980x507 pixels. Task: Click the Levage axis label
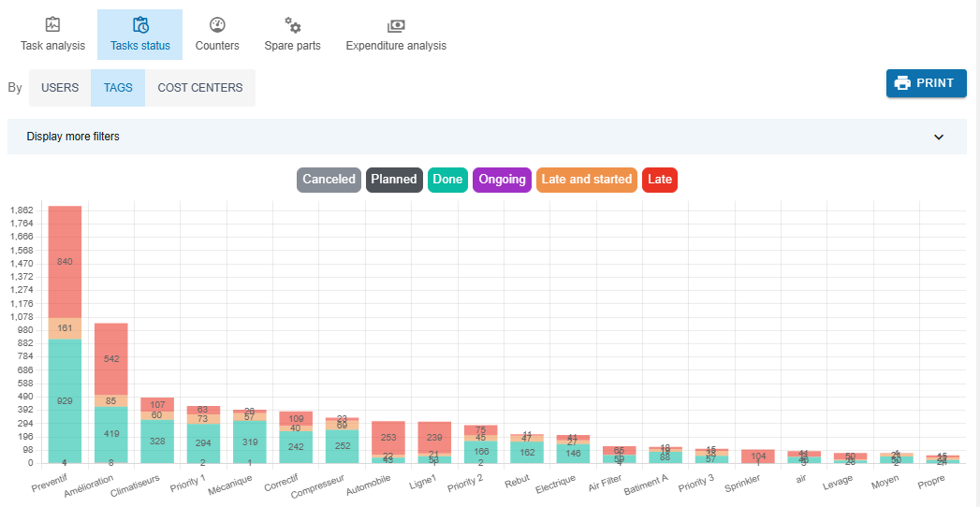tap(840, 482)
